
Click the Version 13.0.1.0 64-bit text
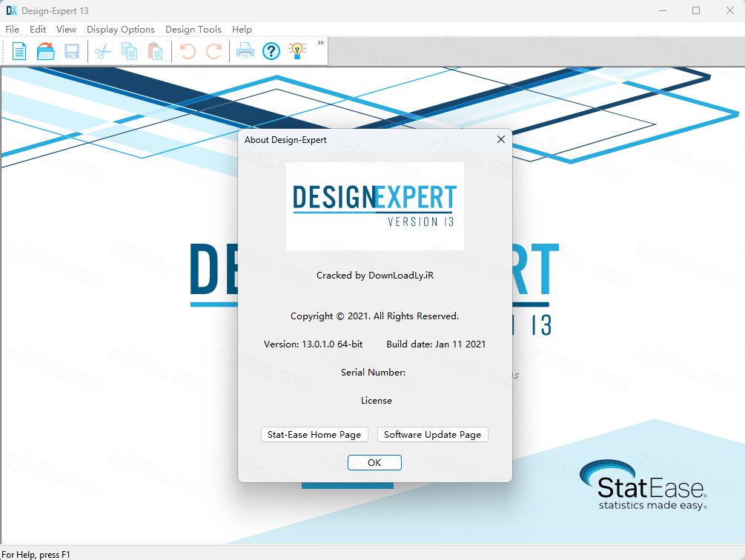click(313, 344)
